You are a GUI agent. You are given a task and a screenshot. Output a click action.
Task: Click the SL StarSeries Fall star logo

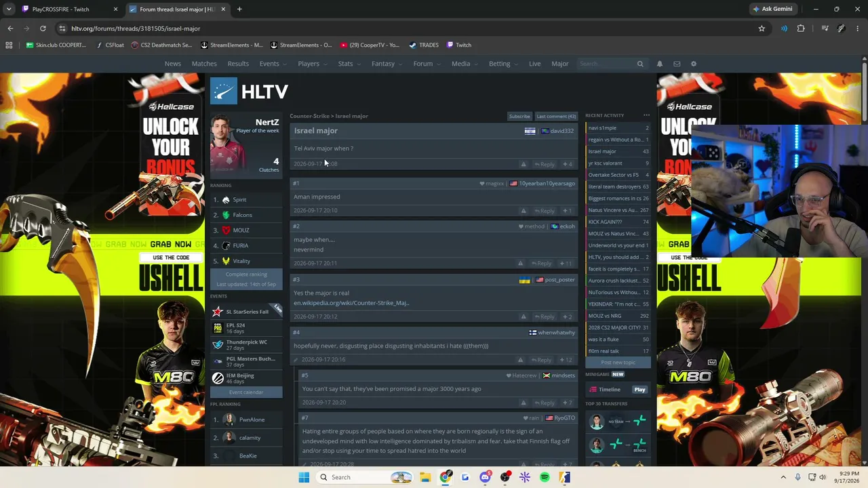pos(218,312)
